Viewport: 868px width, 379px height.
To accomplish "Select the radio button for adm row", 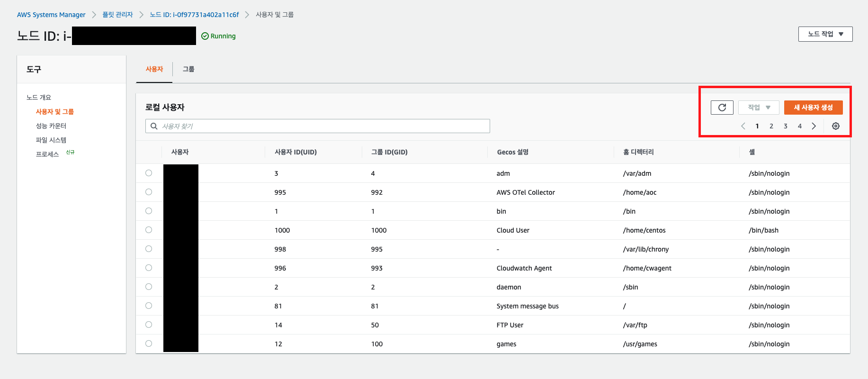I will [x=149, y=173].
